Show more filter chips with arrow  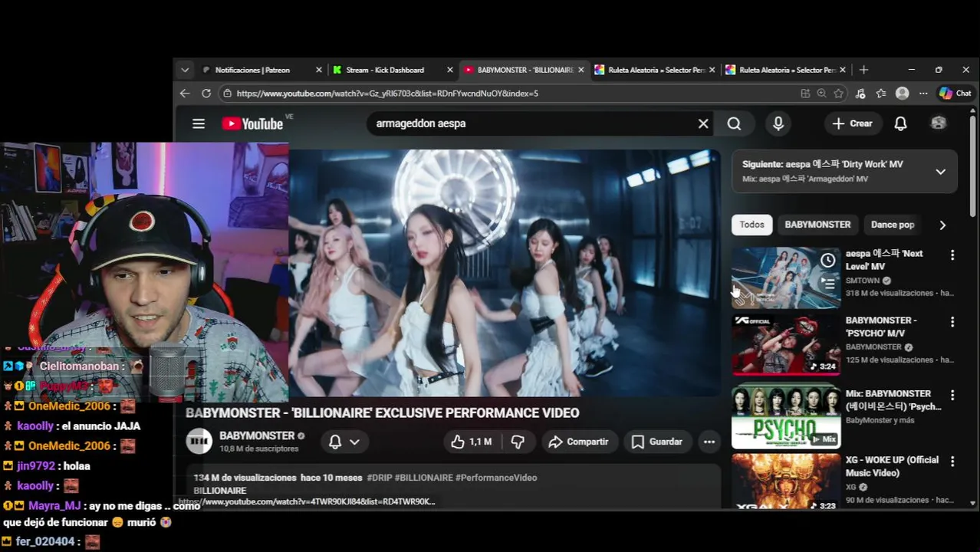(942, 225)
